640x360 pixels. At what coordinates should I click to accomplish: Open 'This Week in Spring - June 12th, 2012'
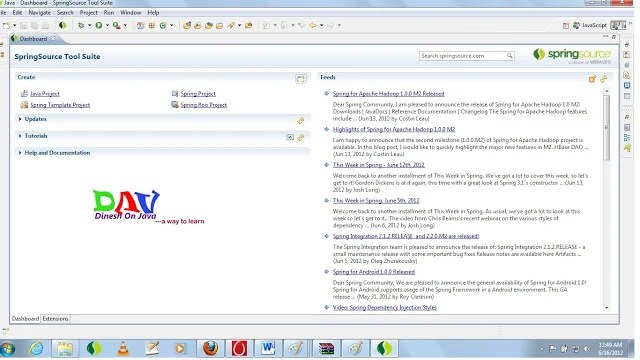(379, 165)
